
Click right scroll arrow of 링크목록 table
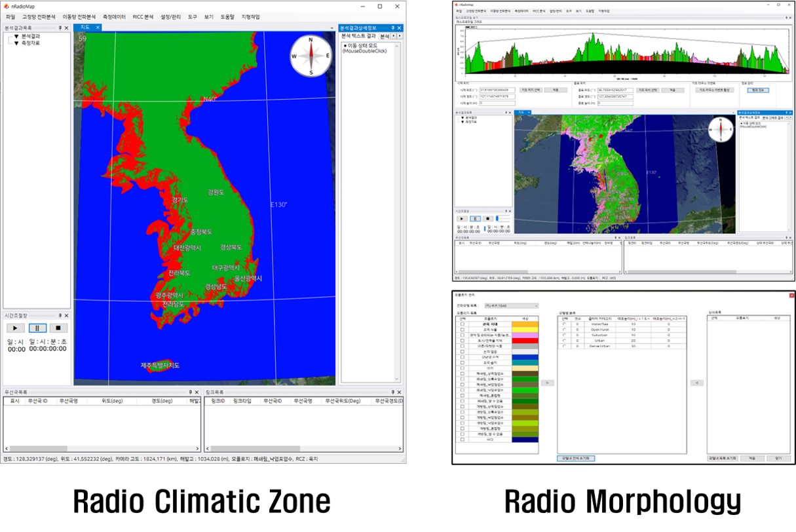click(399, 448)
